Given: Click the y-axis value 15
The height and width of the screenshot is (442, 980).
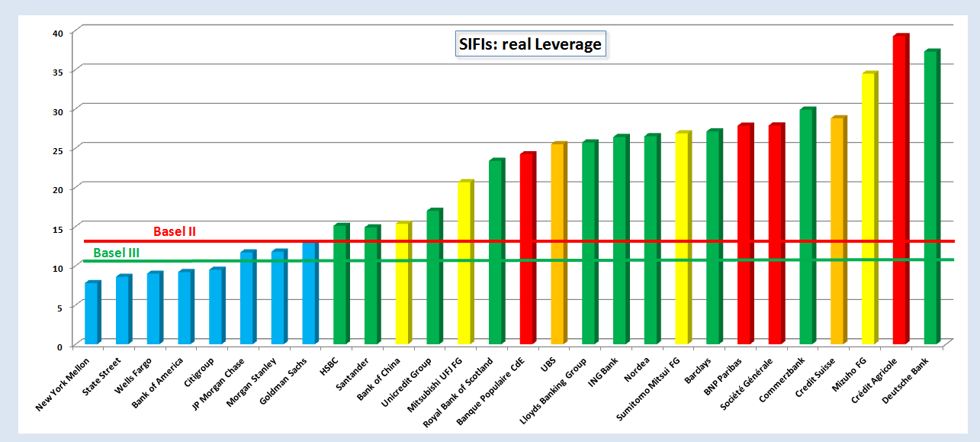Looking at the screenshot, I should [57, 228].
